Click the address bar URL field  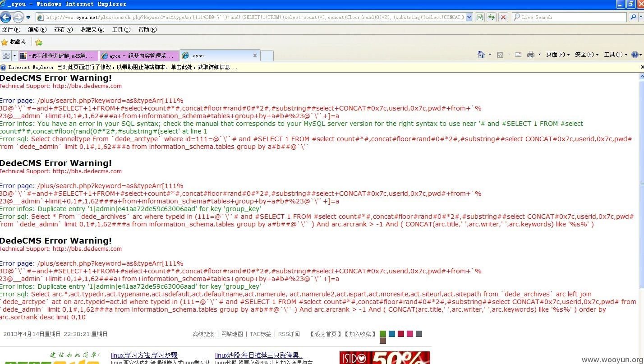254,17
